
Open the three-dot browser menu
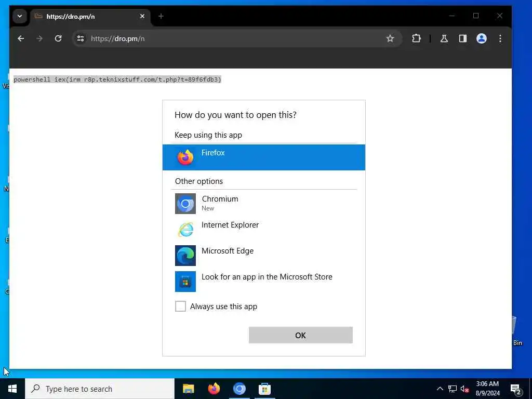click(500, 38)
